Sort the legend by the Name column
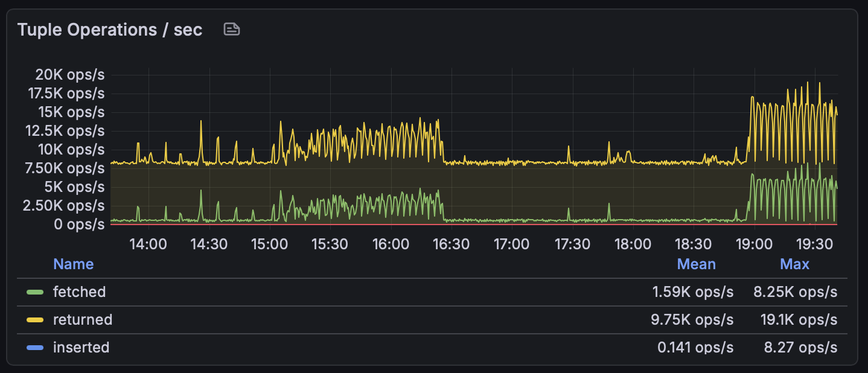 73,264
